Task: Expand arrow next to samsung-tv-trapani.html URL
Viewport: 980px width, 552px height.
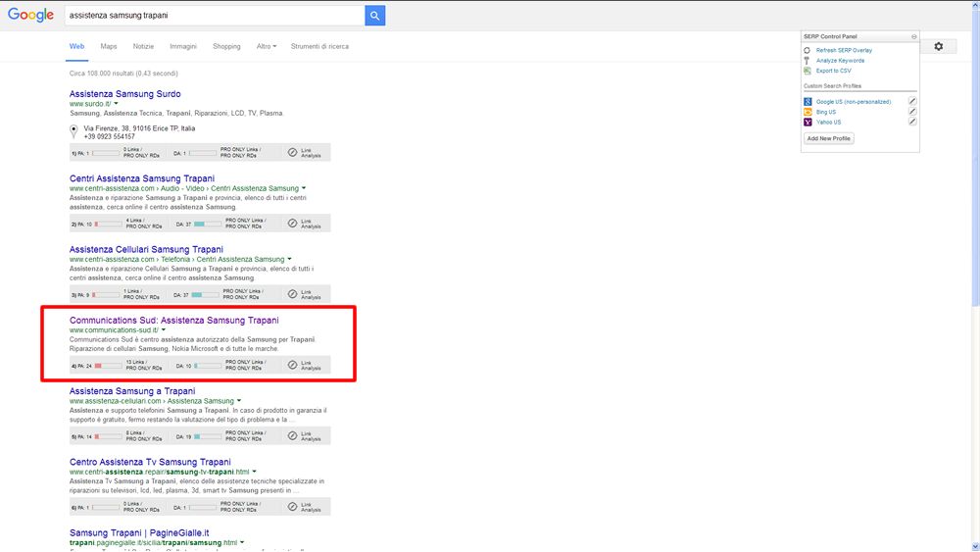Action: (x=254, y=472)
